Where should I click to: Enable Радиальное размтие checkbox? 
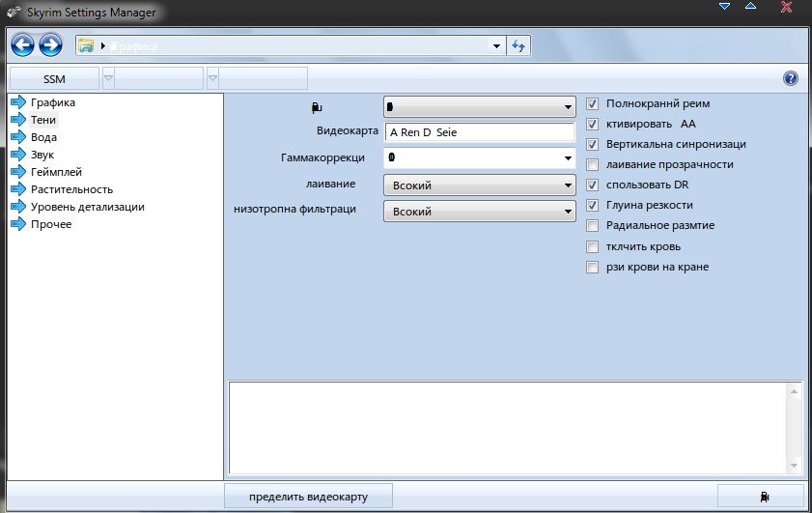click(592, 225)
